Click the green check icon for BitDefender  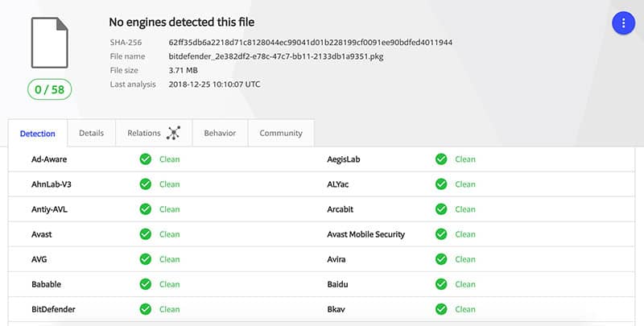(146, 309)
